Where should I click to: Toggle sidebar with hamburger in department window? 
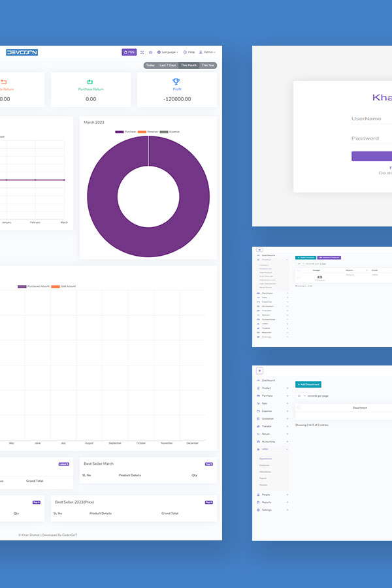pos(259,371)
